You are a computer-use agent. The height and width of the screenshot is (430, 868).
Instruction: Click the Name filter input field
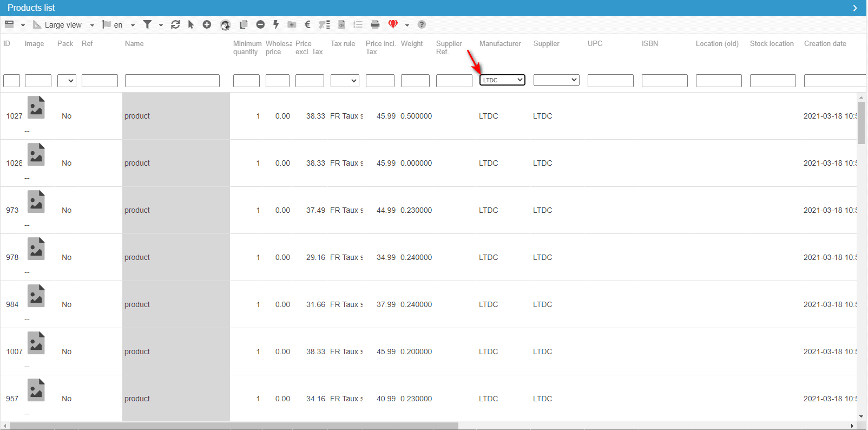172,81
